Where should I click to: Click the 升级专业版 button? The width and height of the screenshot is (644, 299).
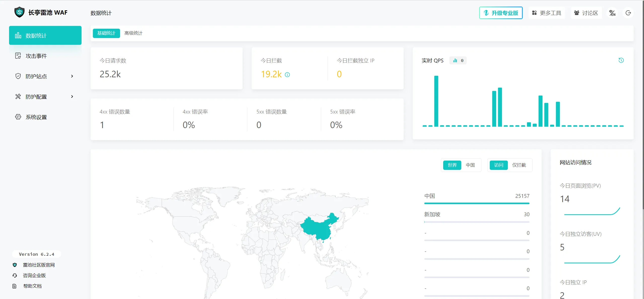(x=501, y=13)
